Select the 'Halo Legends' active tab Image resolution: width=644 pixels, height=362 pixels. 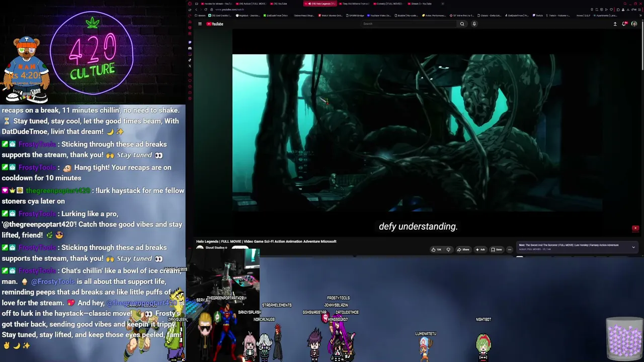pos(320,4)
